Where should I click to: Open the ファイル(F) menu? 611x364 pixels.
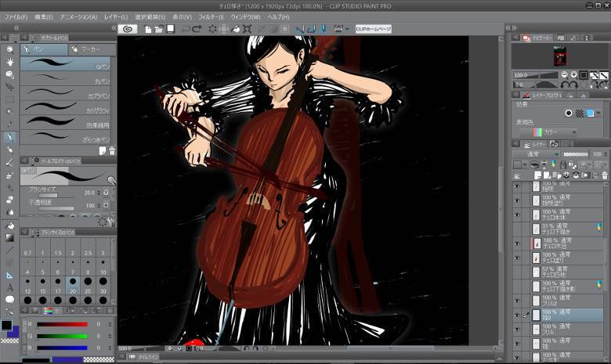15,16
